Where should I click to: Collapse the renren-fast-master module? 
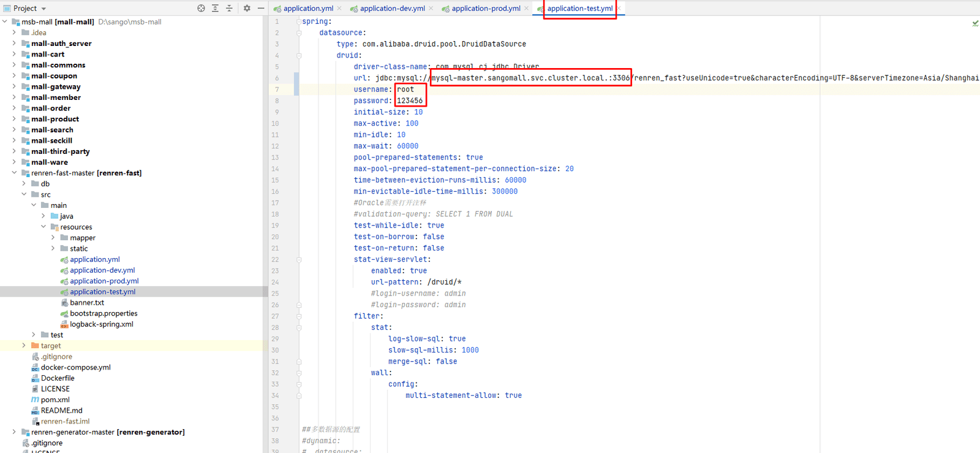click(x=15, y=173)
